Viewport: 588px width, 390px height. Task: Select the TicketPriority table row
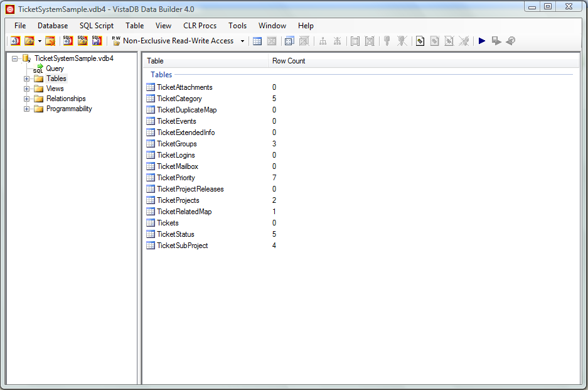(x=176, y=178)
